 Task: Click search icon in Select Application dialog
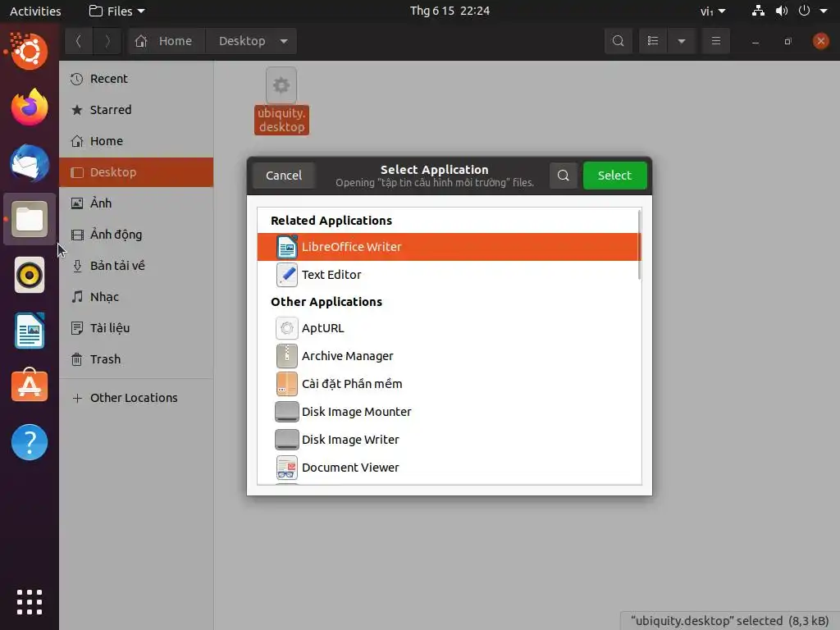pyautogui.click(x=563, y=176)
